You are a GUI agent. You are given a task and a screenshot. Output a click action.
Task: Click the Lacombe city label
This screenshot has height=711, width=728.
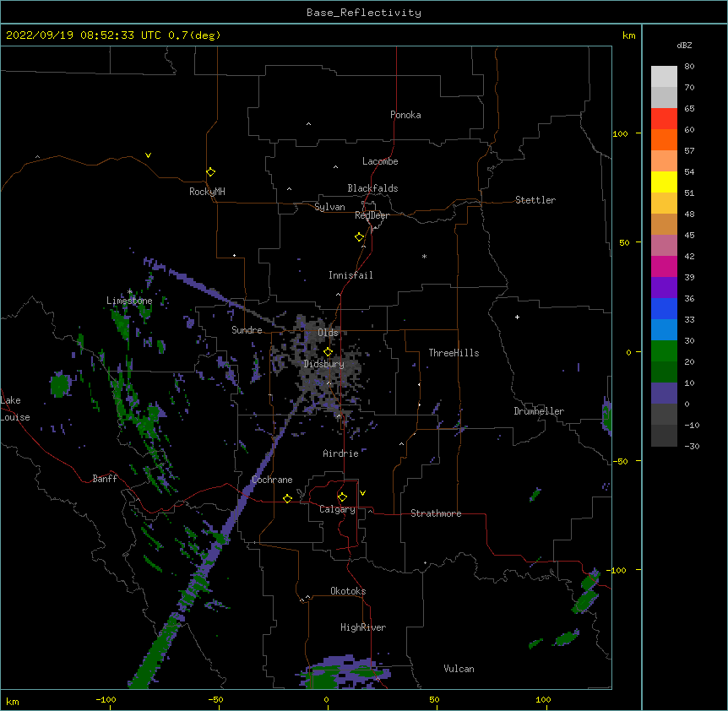click(380, 161)
